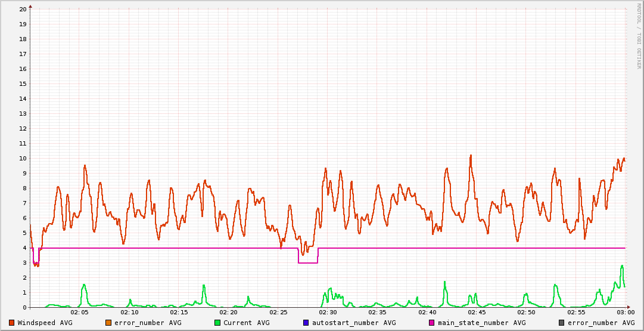Viewport: 644px width, 331px height.
Task: Click the 15 value on the Y-axis
Action: (23, 84)
